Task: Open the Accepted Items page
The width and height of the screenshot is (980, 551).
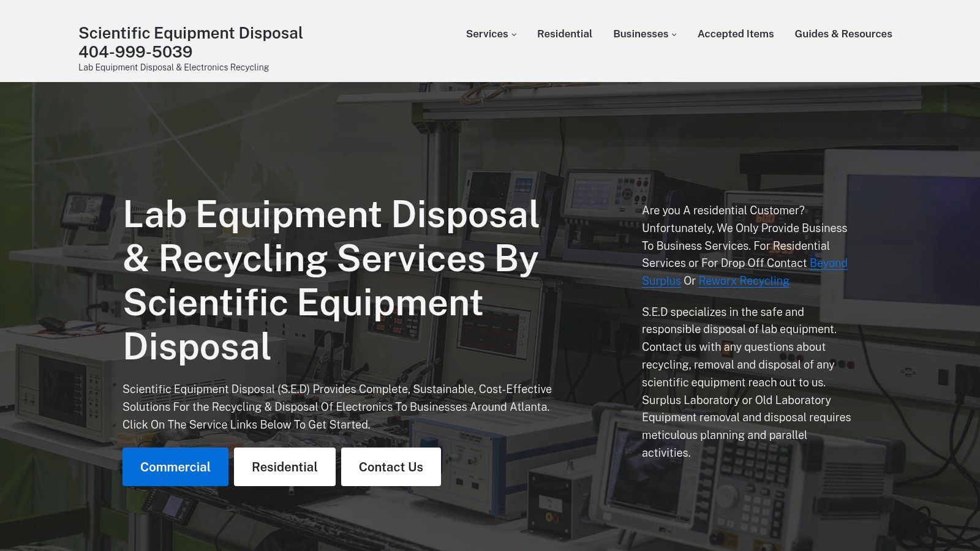Action: tap(735, 34)
